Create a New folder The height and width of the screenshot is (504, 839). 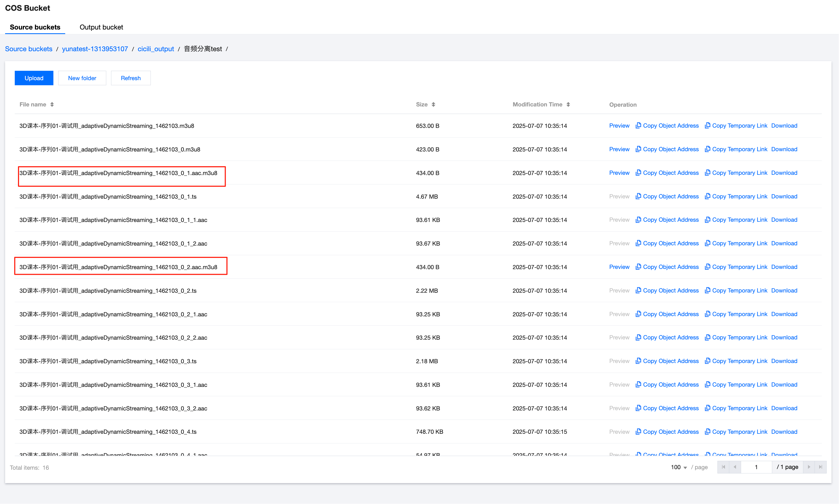(82, 78)
